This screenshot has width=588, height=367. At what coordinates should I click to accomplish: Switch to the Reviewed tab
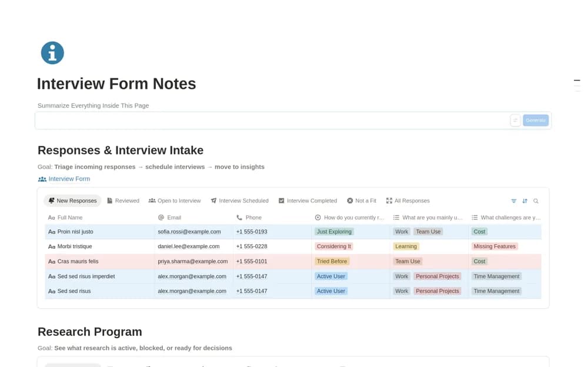123,201
